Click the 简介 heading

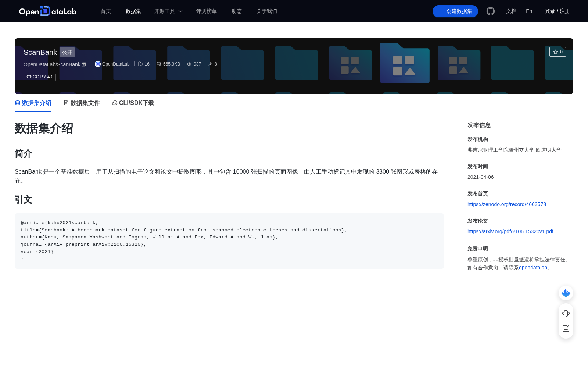pos(24,153)
